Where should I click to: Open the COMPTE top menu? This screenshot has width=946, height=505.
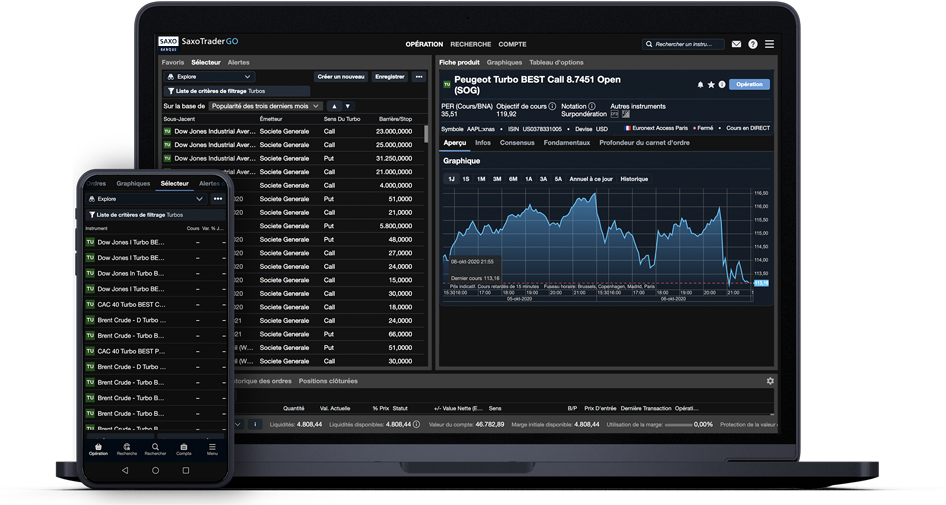[x=512, y=44]
